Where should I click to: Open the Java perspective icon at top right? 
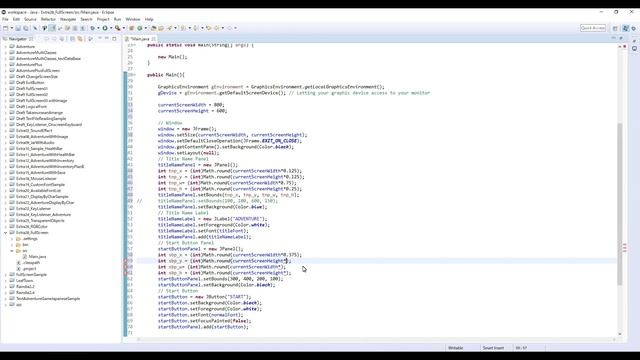(625, 28)
